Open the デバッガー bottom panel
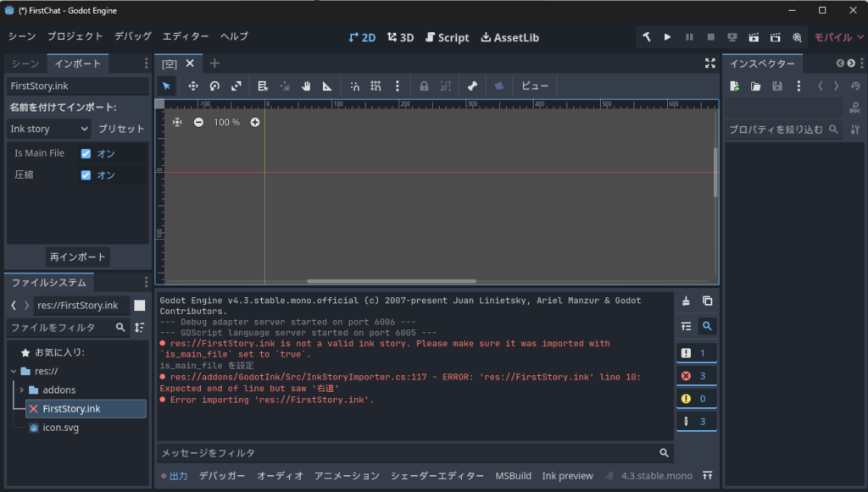The width and height of the screenshot is (868, 492). 222,476
